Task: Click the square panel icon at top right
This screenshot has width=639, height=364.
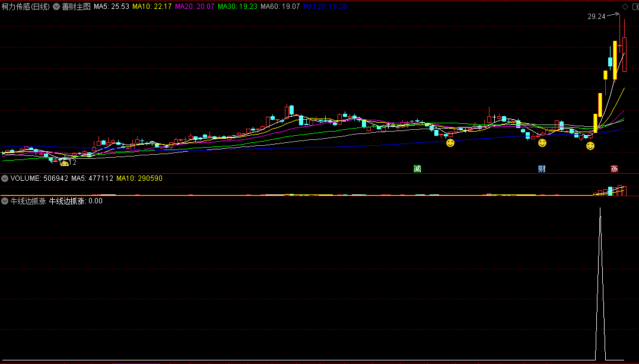Action: coord(635,7)
